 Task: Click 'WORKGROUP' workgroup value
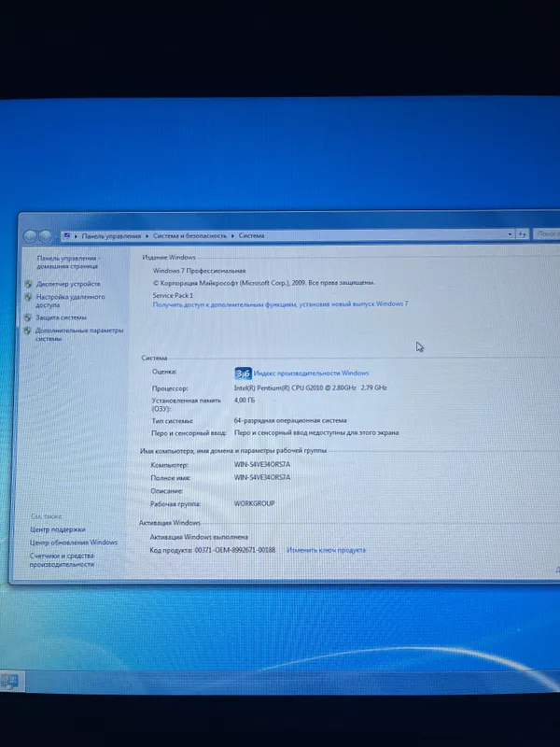pyautogui.click(x=254, y=503)
